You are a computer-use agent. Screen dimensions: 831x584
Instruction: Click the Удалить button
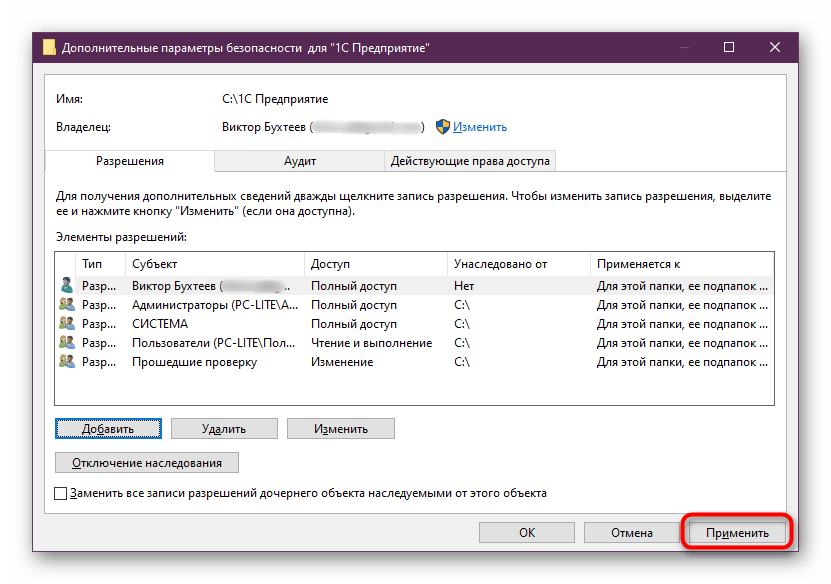point(224,429)
